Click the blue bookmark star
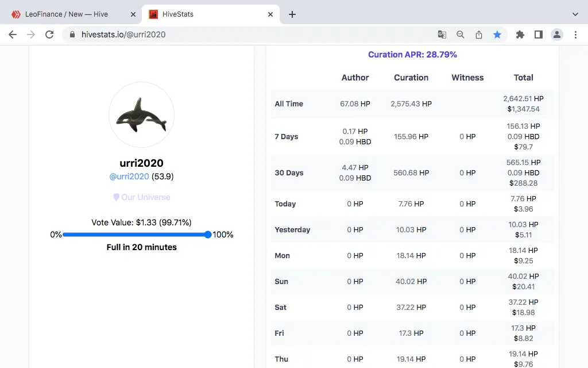Screen dimensions: 588x368 (x=497, y=34)
